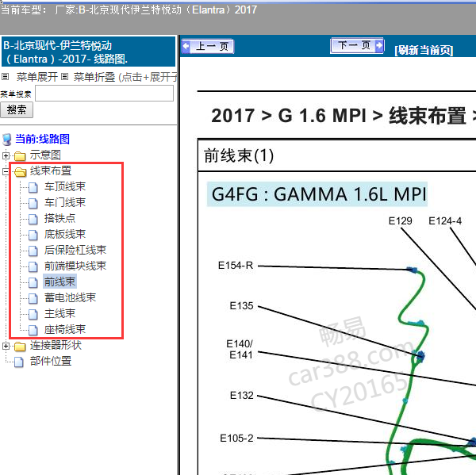
Task: Click the blue B-北京现代-伊兰特悦动 sidebar header
Action: pos(88,52)
